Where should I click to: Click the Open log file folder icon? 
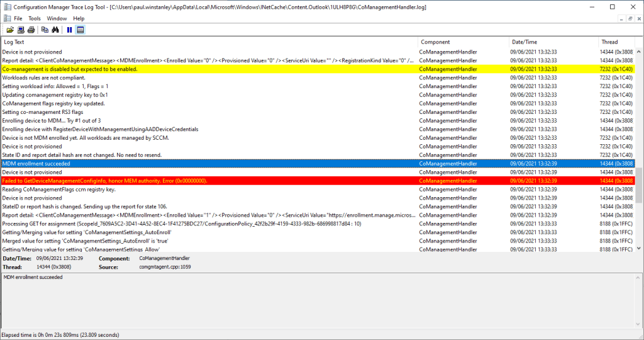pyautogui.click(x=11, y=30)
